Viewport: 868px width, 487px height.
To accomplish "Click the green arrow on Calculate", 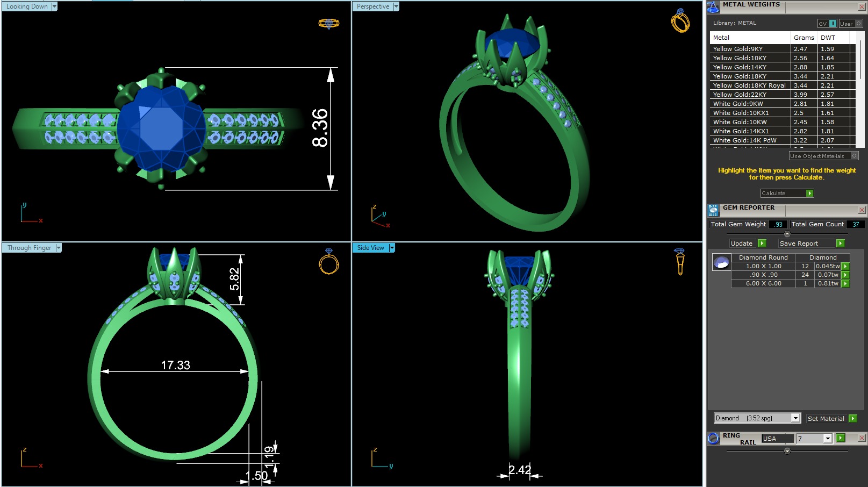I will (810, 194).
